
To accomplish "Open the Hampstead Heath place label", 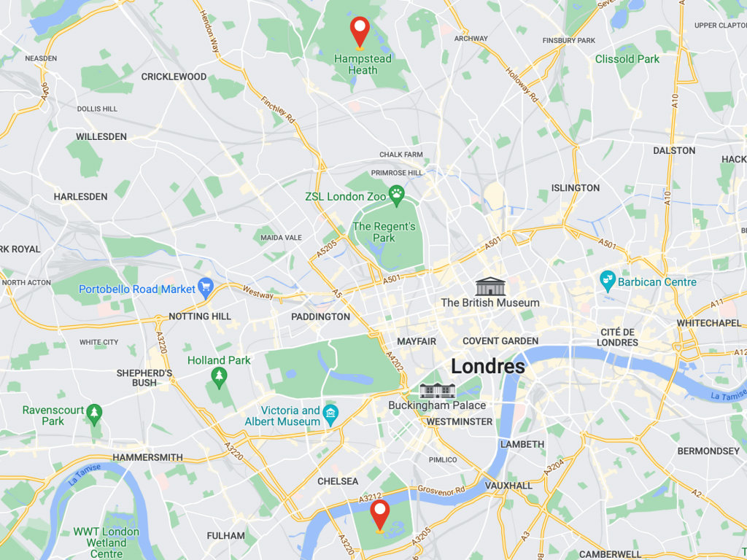I will point(363,64).
